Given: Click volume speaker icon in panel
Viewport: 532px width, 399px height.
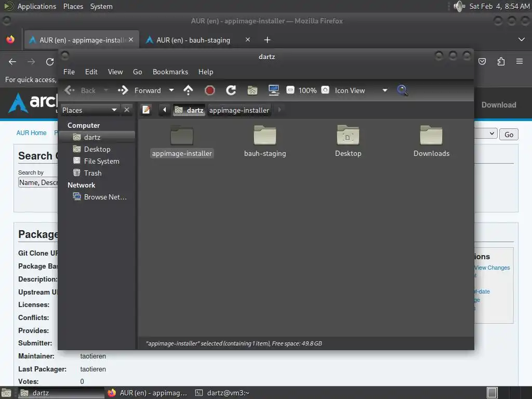Looking at the screenshot, I should pyautogui.click(x=459, y=6).
